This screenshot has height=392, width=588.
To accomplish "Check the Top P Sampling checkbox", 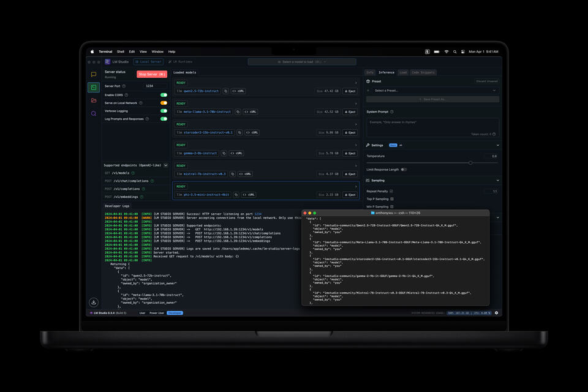I will point(392,199).
